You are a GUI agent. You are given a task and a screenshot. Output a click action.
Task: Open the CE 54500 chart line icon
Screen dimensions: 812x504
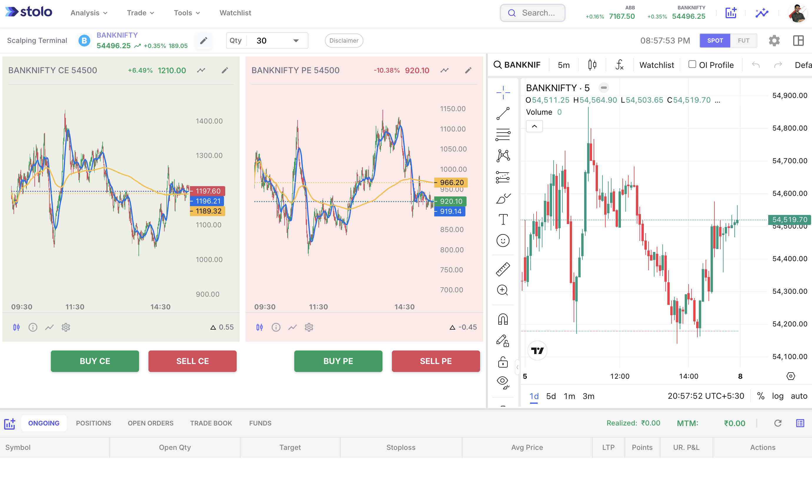pos(201,70)
